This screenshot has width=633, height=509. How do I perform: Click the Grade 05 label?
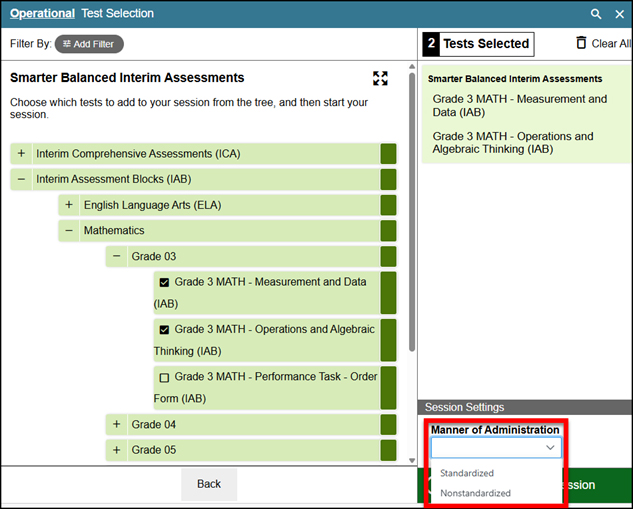pyautogui.click(x=154, y=450)
